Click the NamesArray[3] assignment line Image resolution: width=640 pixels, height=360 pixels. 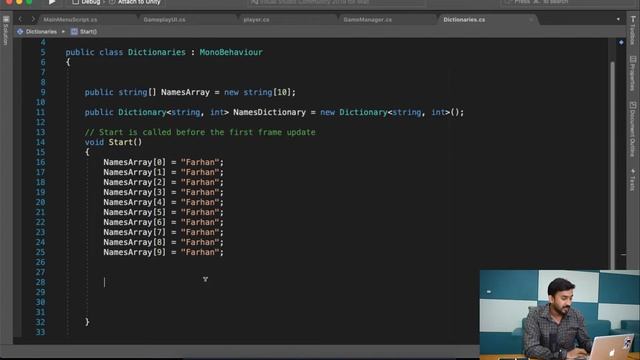pyautogui.click(x=163, y=192)
